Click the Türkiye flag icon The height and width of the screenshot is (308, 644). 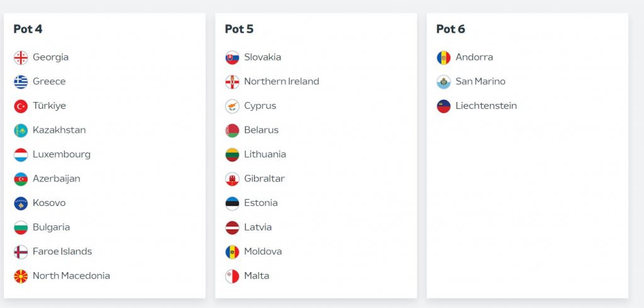21,106
